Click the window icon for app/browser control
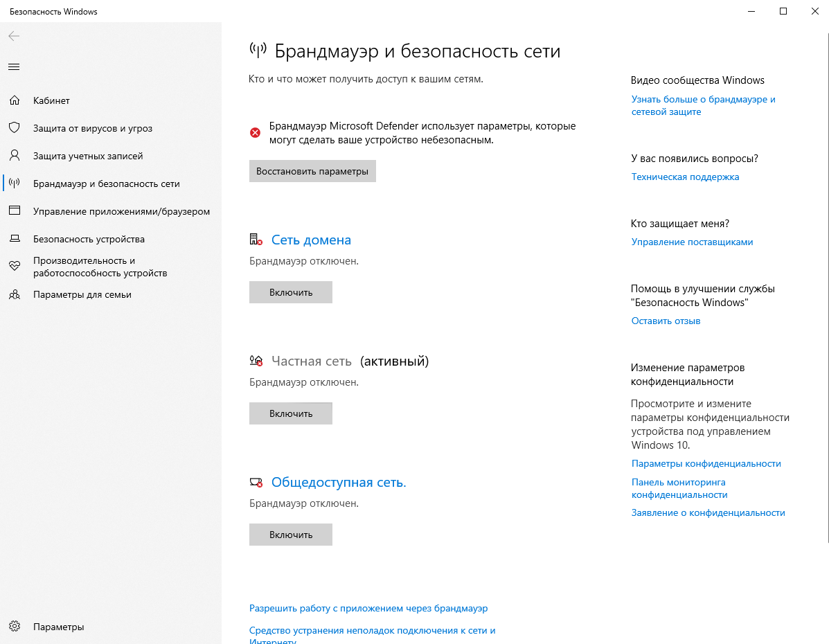Screen dimensions: 829x644 tap(15, 211)
